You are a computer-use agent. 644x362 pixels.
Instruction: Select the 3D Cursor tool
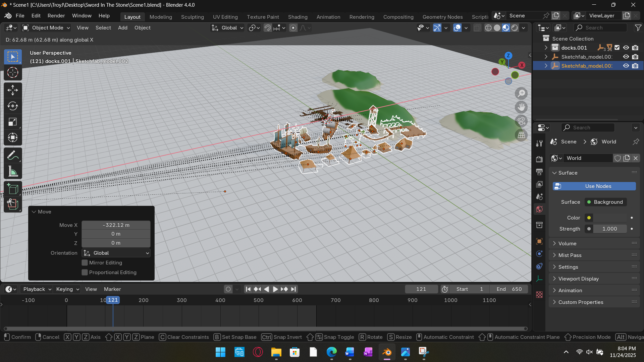(x=13, y=72)
